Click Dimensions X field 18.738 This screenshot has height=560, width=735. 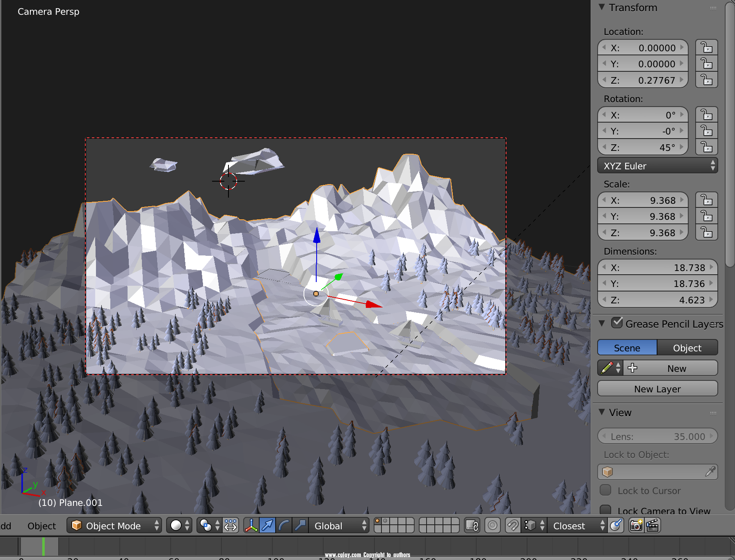tap(657, 267)
